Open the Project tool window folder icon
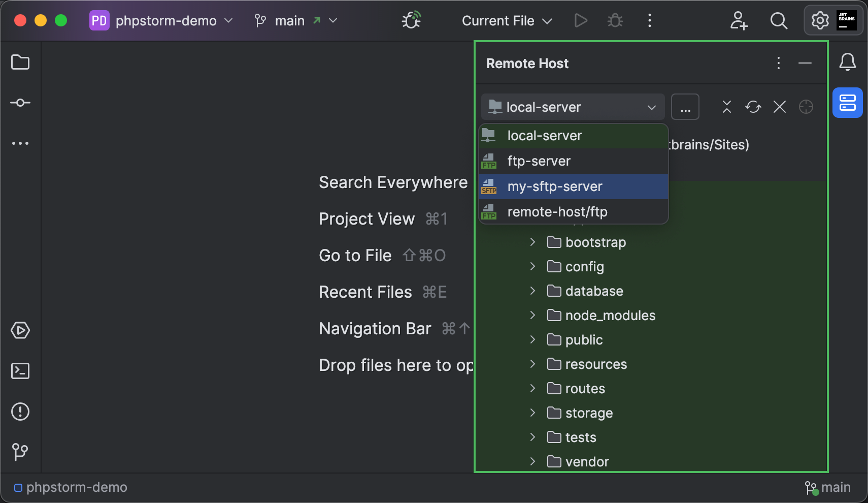Screen dimensions: 868x503 [20, 62]
